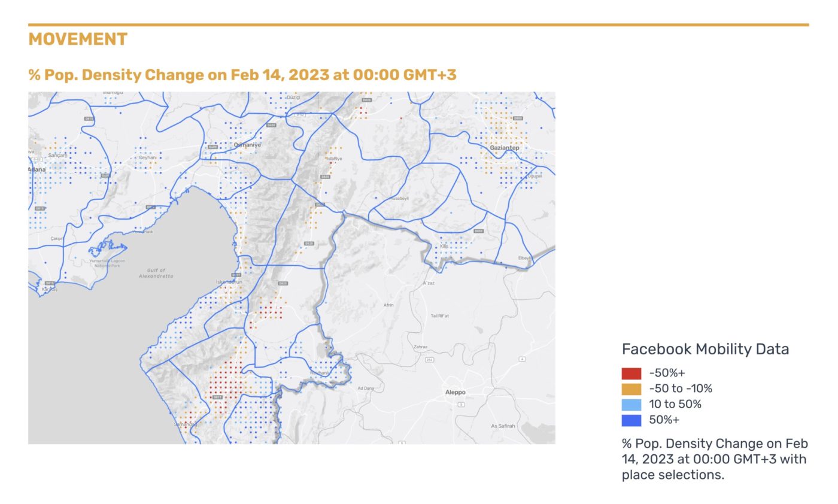
Task: Click the 'As Safirah' town label
Action: click(503, 426)
